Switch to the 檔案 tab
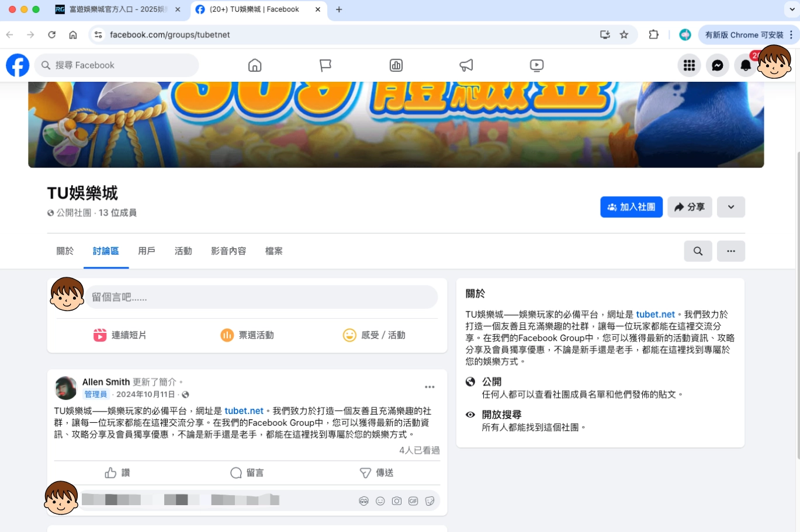This screenshot has width=800, height=532. click(274, 251)
